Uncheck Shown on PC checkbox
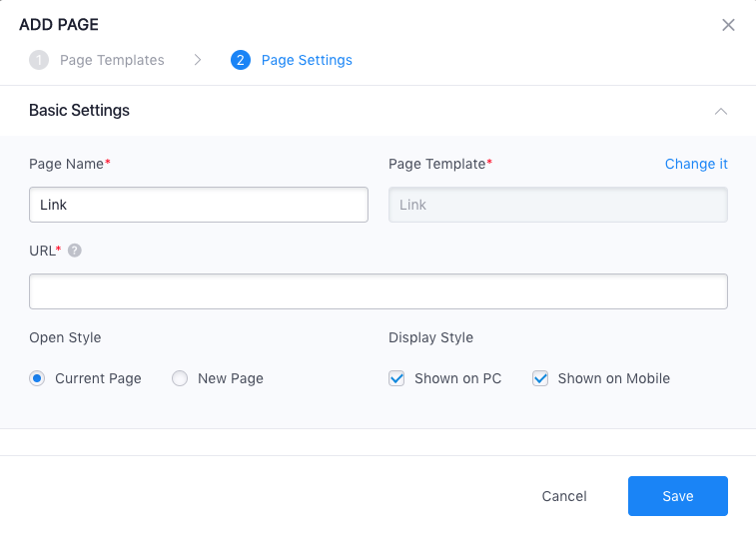 click(396, 378)
